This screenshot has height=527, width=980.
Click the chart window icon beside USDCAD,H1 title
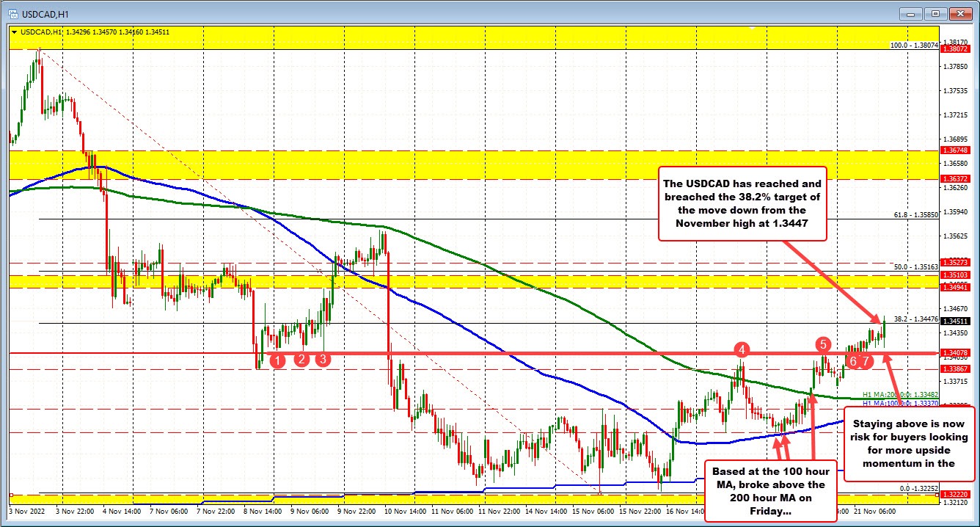point(12,12)
